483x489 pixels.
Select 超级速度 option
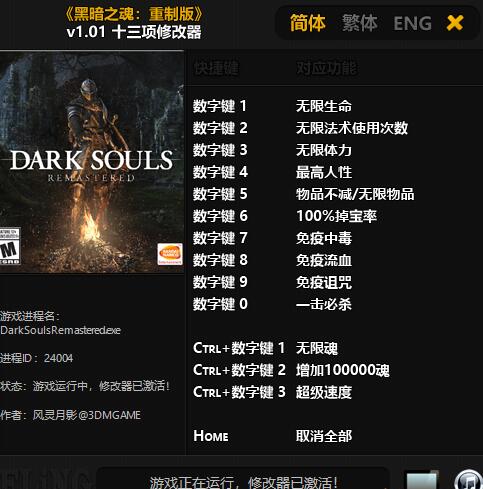pyautogui.click(x=324, y=392)
